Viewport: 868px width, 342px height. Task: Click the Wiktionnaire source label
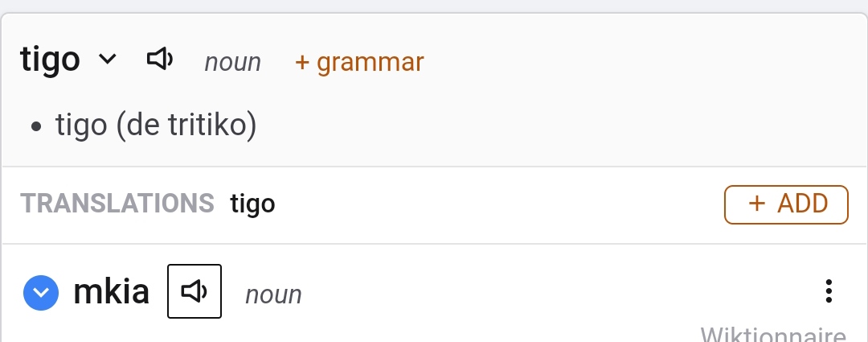(773, 335)
